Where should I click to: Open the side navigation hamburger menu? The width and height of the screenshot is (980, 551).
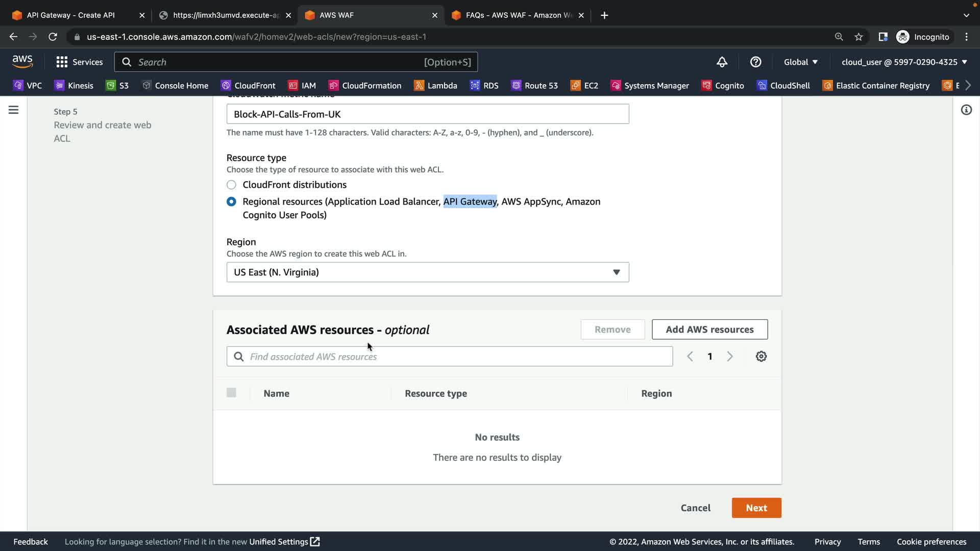tap(14, 110)
